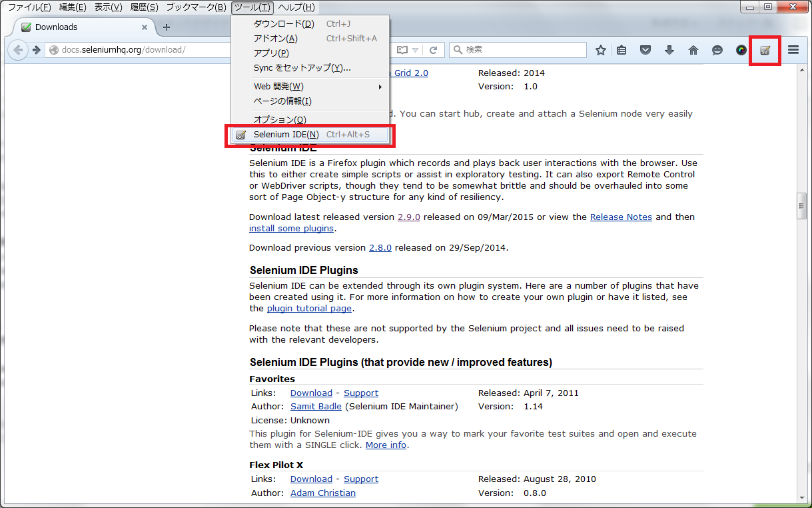Toggle Reader view book icon
812x508 pixels.
tap(402, 50)
